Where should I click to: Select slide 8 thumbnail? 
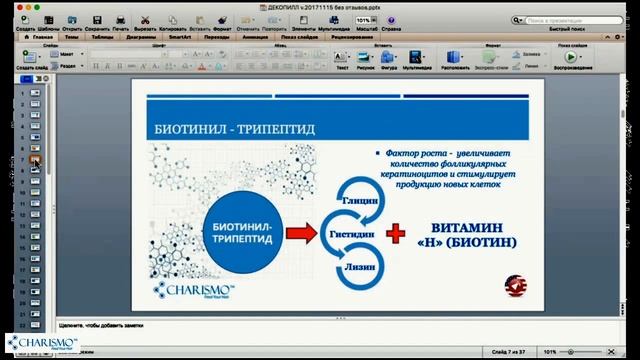(36, 170)
